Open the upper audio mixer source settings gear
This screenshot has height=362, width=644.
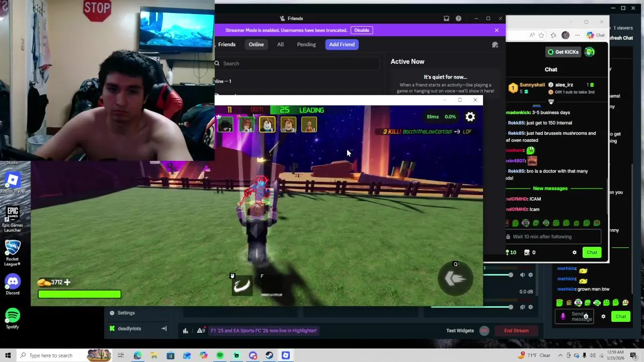tap(530, 275)
